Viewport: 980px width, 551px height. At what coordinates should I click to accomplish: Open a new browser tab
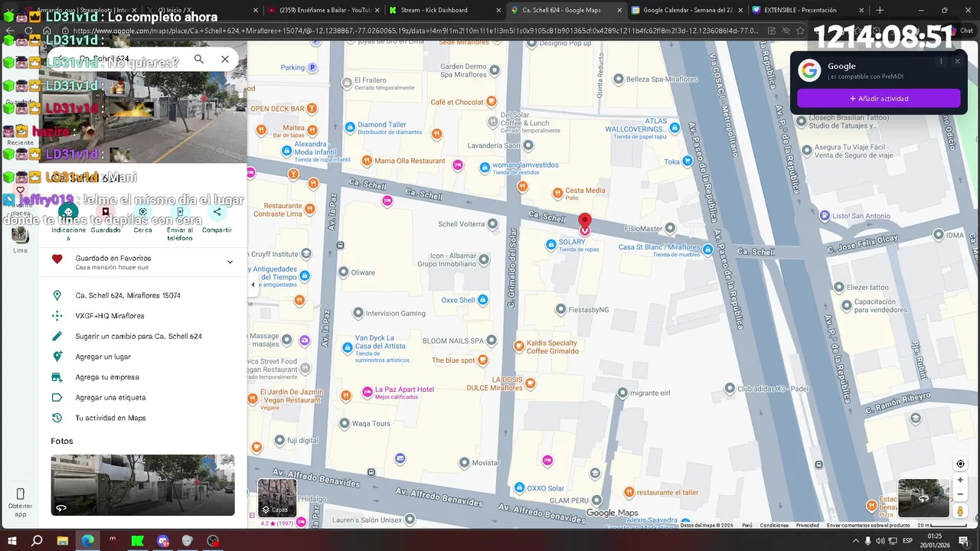(x=880, y=11)
